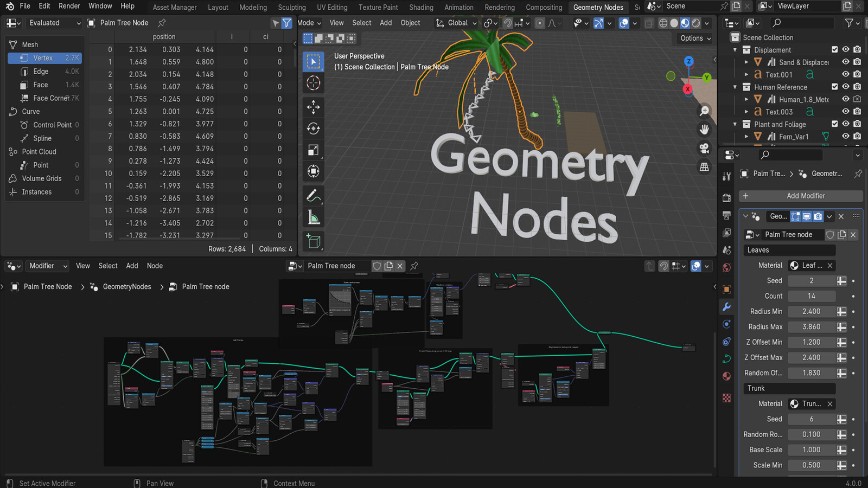The width and height of the screenshot is (868, 488).
Task: Select the Rotate tool in the viewport toolbar
Action: (x=313, y=129)
